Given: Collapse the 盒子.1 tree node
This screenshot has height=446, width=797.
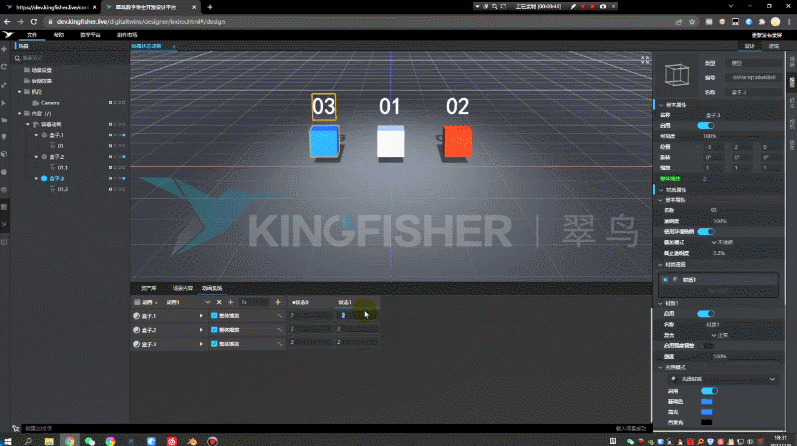Looking at the screenshot, I should [x=36, y=135].
